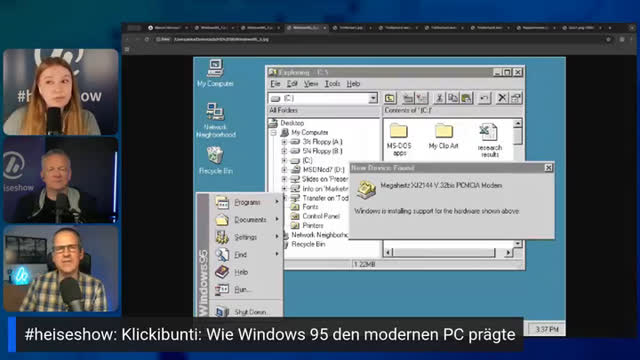
Task: Click the Copy toolbar icon
Action: pyautogui.click(x=453, y=98)
